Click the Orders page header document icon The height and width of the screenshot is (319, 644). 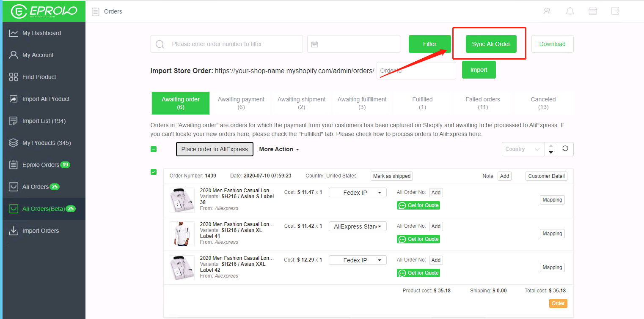pyautogui.click(x=96, y=12)
